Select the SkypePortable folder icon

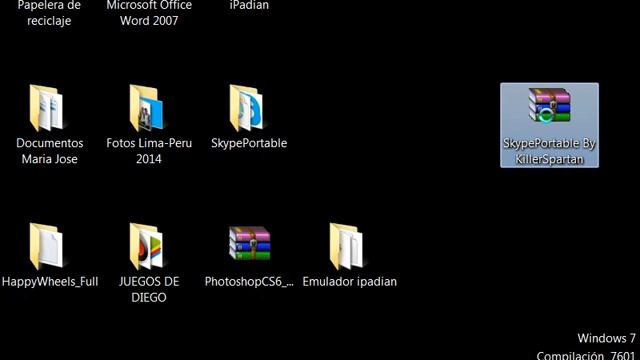coord(246,108)
